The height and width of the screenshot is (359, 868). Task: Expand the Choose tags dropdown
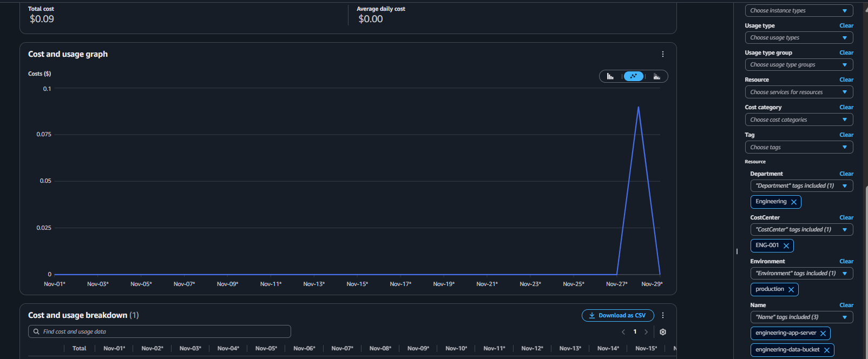[x=799, y=148]
